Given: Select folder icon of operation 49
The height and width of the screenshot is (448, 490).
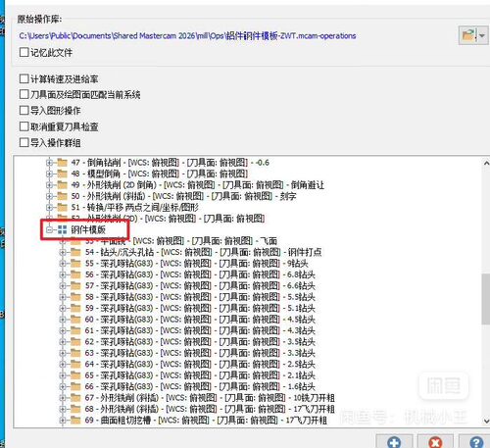Looking at the screenshot, I should pos(62,184).
